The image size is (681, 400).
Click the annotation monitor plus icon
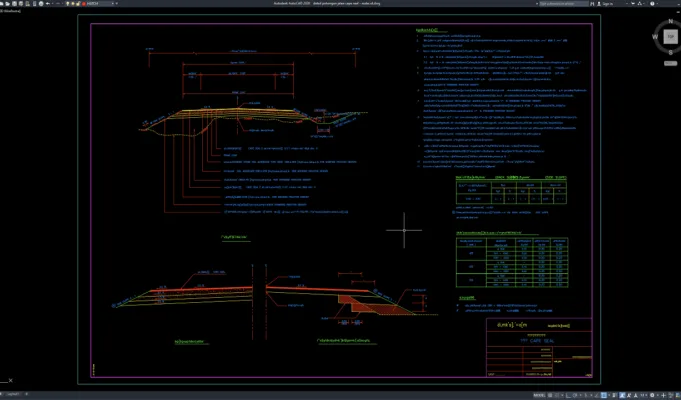(663, 395)
